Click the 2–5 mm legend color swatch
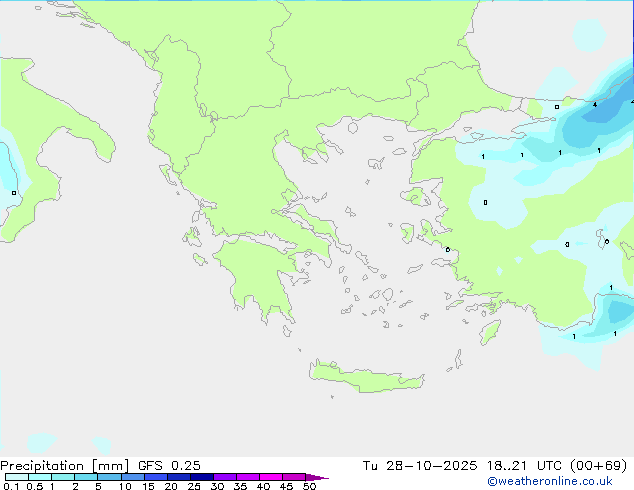The width and height of the screenshot is (634, 490). click(x=86, y=477)
